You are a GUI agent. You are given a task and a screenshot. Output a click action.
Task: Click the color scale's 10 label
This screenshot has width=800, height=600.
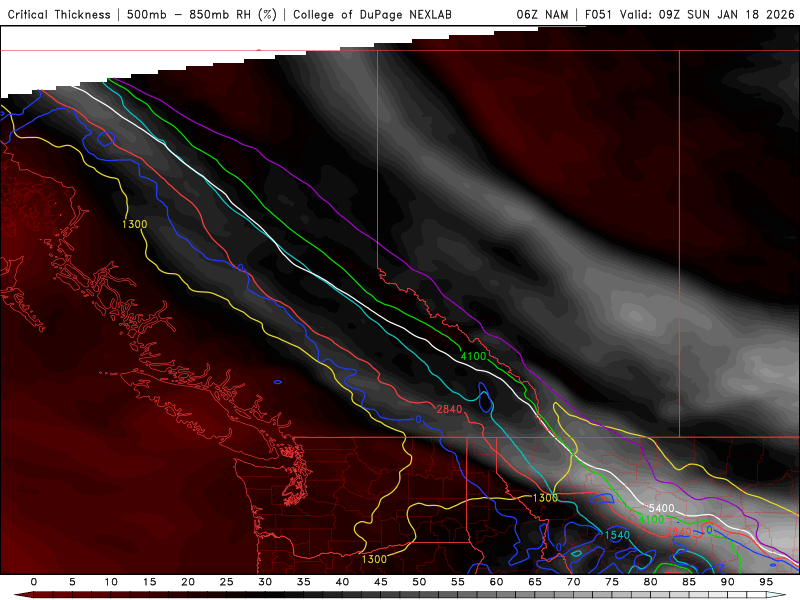click(x=111, y=582)
